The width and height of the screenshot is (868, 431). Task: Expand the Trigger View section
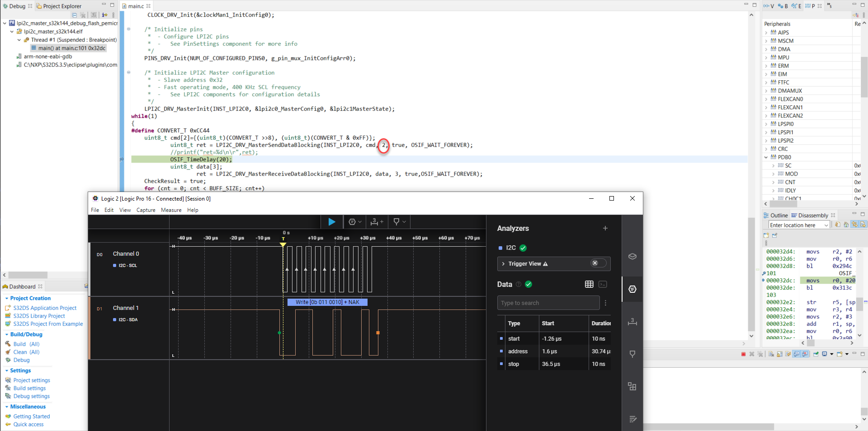(x=503, y=264)
